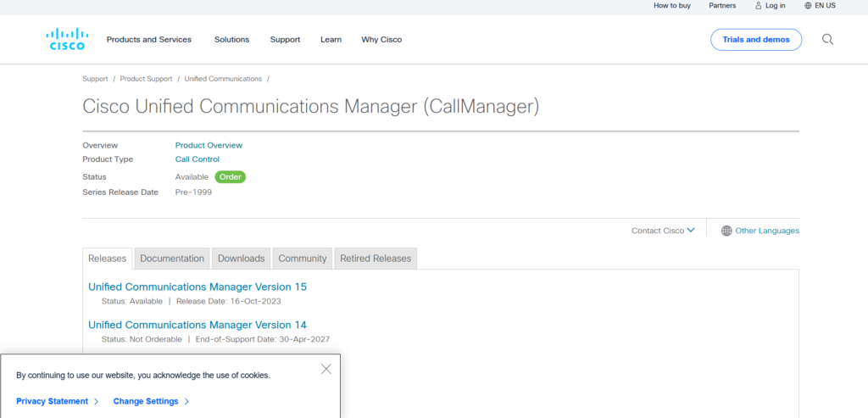Click the chevron after Change Settings
Image resolution: width=868 pixels, height=418 pixels.
tap(186, 401)
